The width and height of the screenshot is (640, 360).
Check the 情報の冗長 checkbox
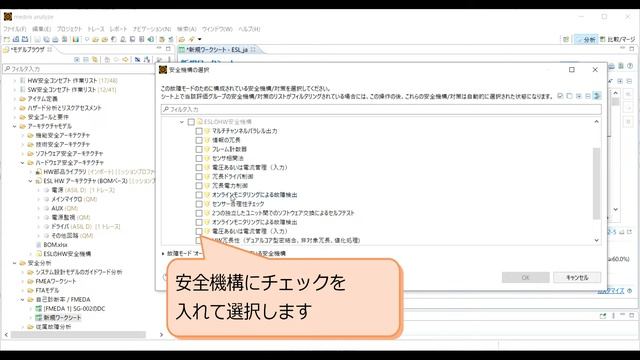(199, 140)
